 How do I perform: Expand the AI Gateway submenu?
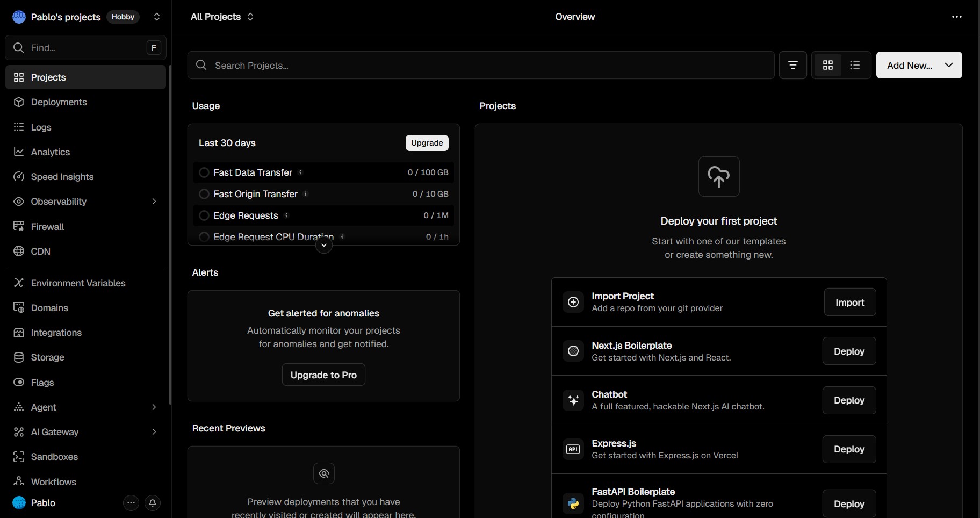click(x=154, y=432)
